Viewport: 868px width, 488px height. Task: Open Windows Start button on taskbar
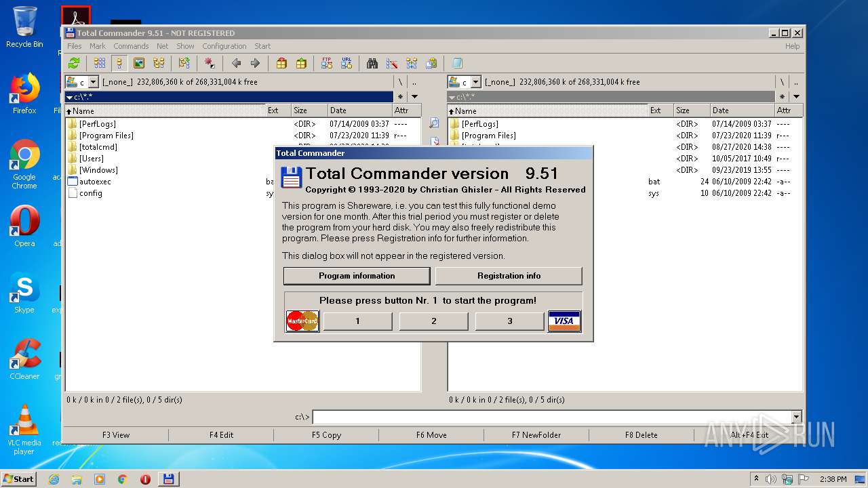tap(19, 479)
